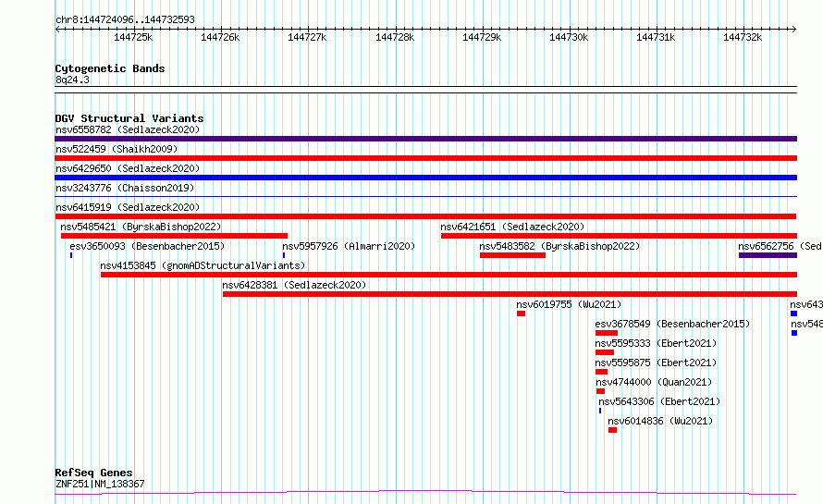Open the nsv5595333 (Ebert2021) label
Viewport: 823px width, 504px height.
(x=656, y=343)
